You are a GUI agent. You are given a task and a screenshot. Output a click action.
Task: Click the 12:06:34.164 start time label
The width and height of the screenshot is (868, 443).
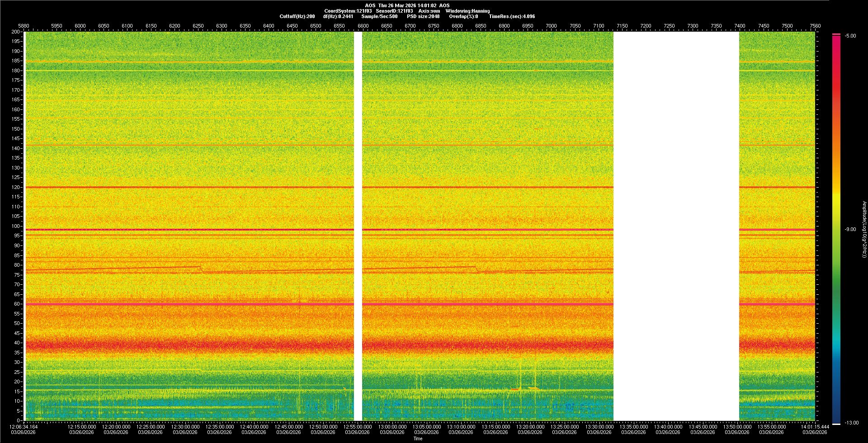point(24,426)
